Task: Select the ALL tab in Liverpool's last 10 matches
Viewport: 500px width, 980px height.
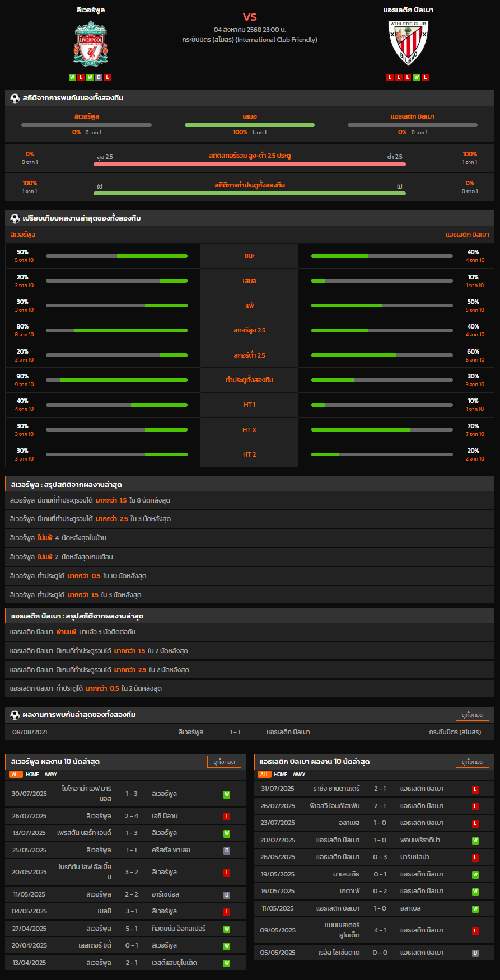Action: point(16,775)
